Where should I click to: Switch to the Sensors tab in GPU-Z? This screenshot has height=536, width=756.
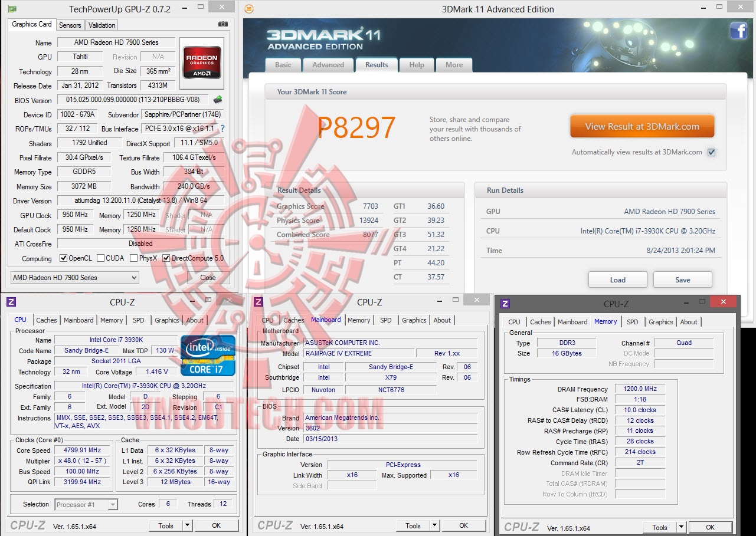[70, 25]
